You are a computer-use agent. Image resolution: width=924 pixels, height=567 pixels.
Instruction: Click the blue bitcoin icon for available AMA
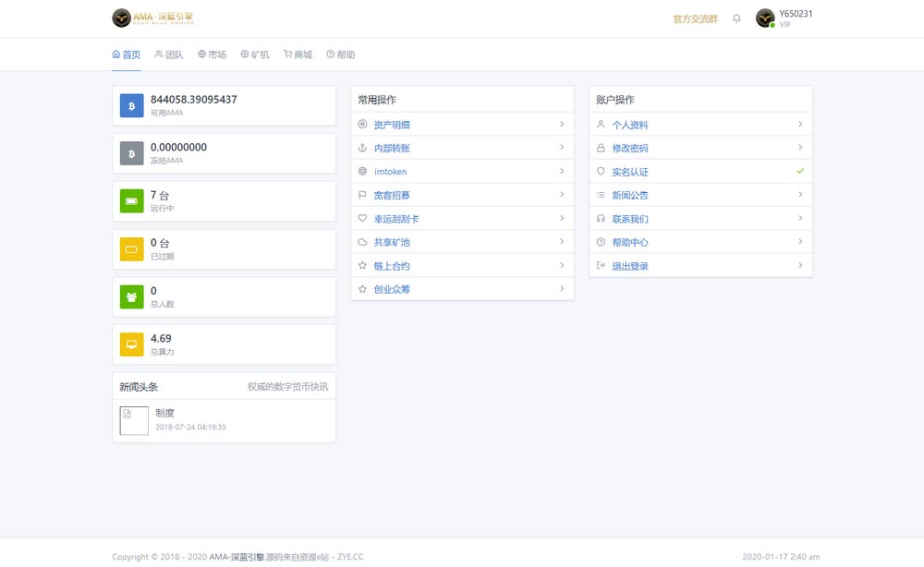coord(131,105)
